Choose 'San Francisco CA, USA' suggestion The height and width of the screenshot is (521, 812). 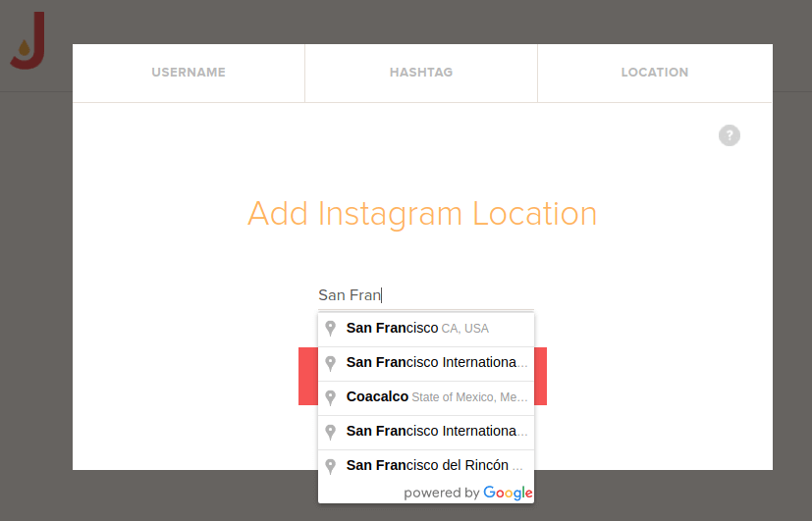click(426, 329)
